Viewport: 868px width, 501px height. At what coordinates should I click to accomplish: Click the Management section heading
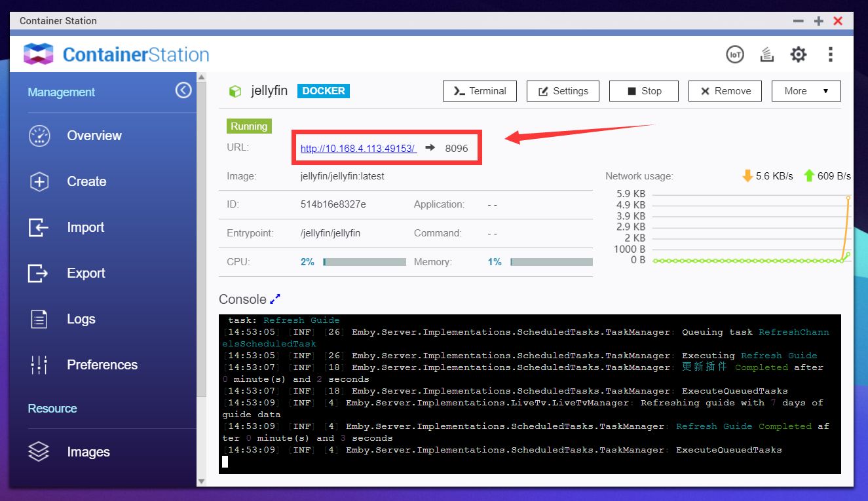(x=62, y=92)
